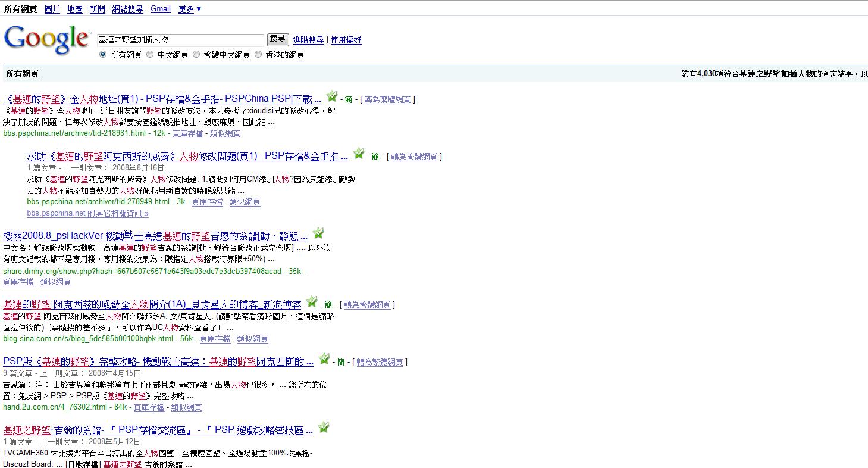Open result 機關2008.8_psHackVer 機動戰士高達
Screen dimensions: 868x468
point(155,236)
